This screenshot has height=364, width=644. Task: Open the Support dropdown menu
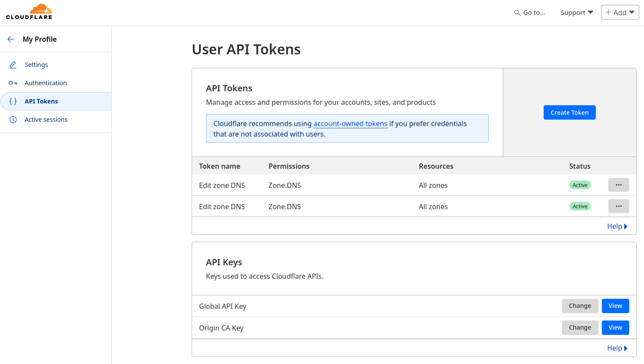(577, 13)
